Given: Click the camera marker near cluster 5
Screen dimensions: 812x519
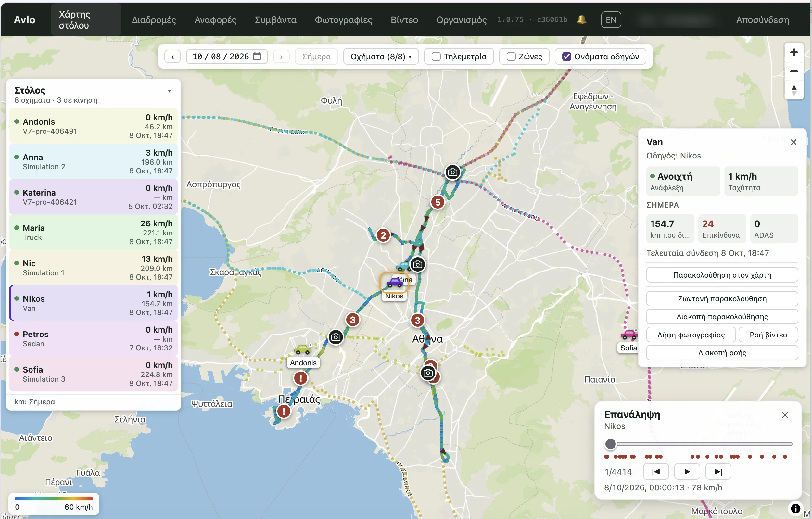Looking at the screenshot, I should pyautogui.click(x=452, y=172).
